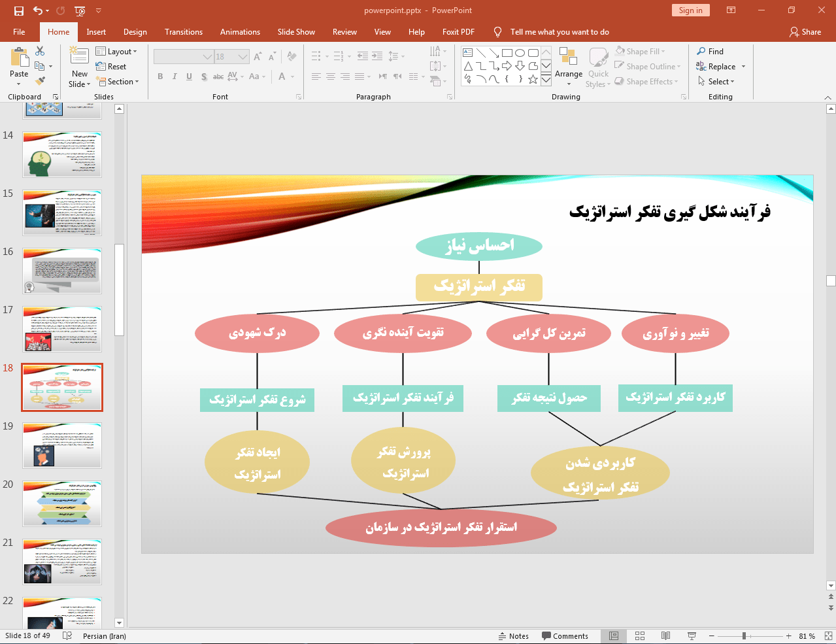This screenshot has height=644, width=836.
Task: Open the Animations tab
Action: pyautogui.click(x=240, y=32)
